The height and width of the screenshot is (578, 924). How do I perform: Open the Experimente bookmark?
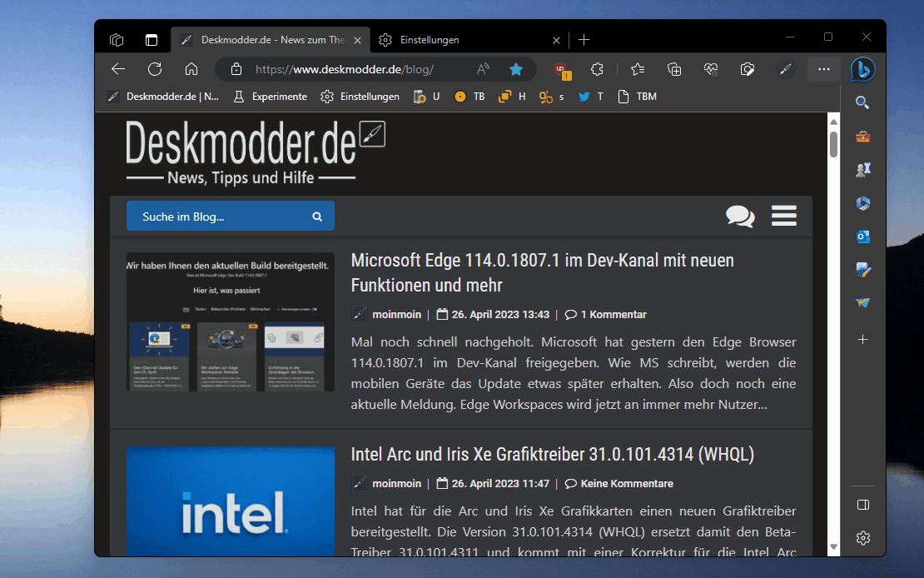click(x=271, y=97)
